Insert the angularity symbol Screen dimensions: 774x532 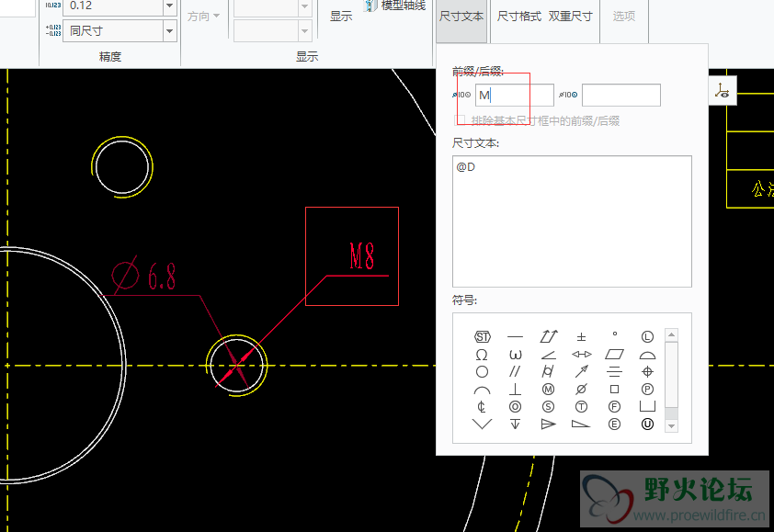(x=549, y=355)
